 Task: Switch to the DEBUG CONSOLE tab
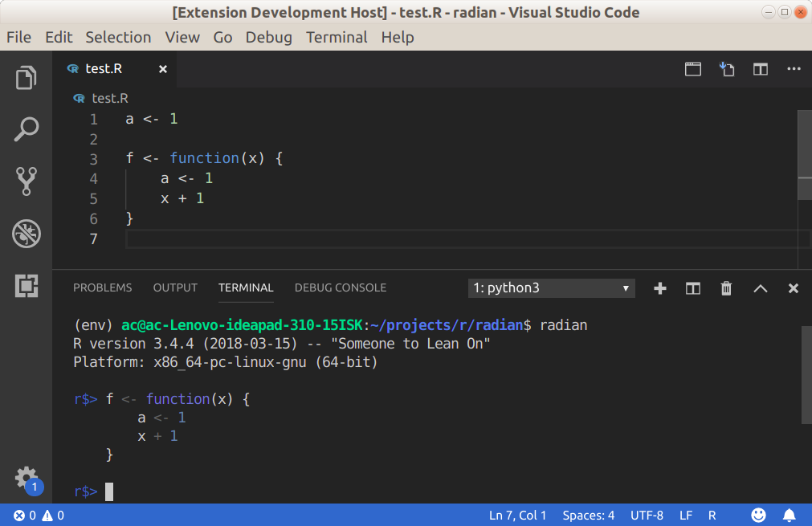[x=341, y=287]
